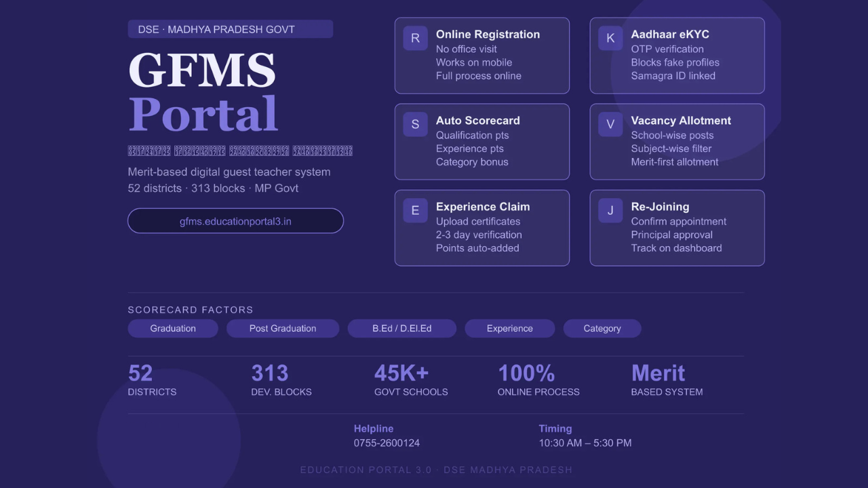This screenshot has height=488, width=868.
Task: Click the BASED SYSTEM label
Action: [x=667, y=392]
